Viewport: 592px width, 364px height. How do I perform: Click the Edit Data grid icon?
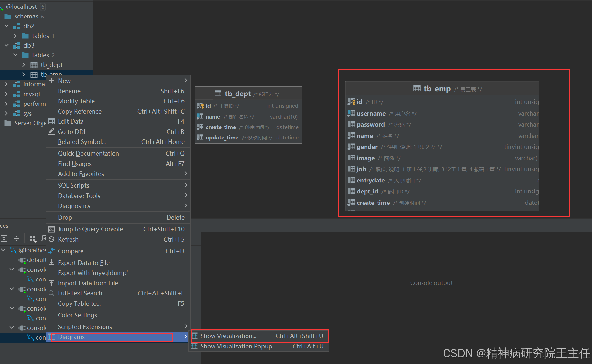coord(51,121)
